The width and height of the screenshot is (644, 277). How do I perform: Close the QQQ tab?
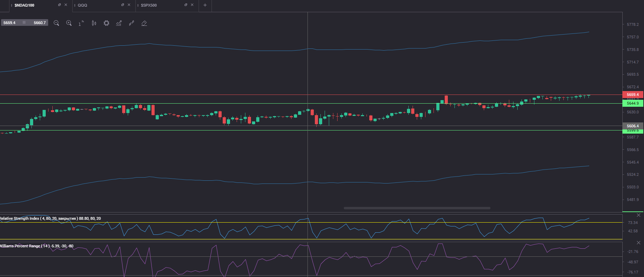tap(129, 5)
